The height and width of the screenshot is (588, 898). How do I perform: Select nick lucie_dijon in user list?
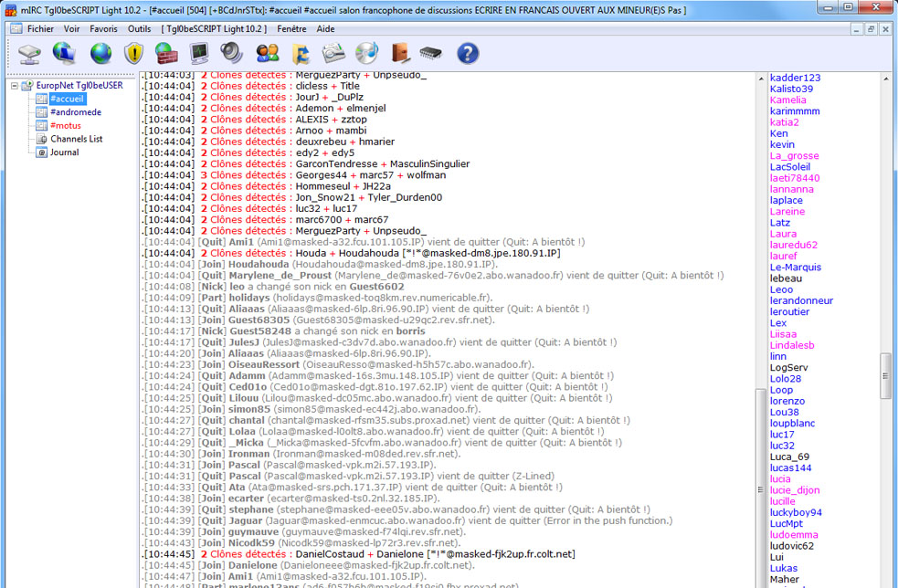pyautogui.click(x=795, y=490)
